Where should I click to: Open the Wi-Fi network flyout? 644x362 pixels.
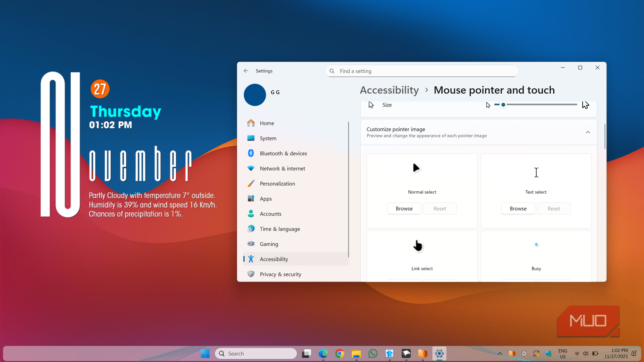pos(577,353)
